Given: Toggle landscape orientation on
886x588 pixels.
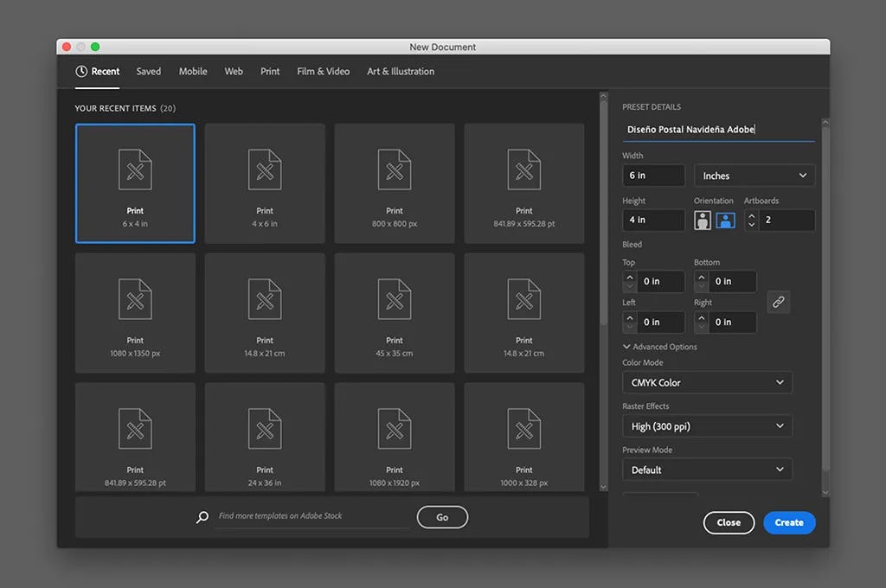Looking at the screenshot, I should click(724, 220).
